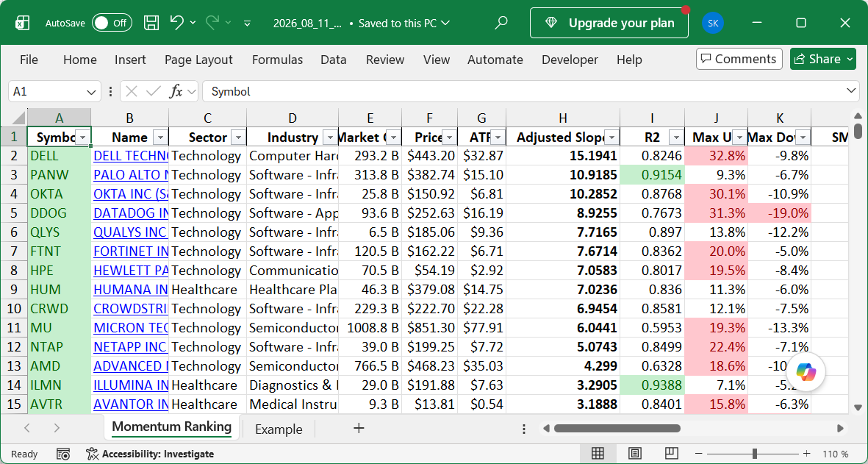Click Upgrade your plan button
Viewport: 868px width, 464px height.
(609, 23)
